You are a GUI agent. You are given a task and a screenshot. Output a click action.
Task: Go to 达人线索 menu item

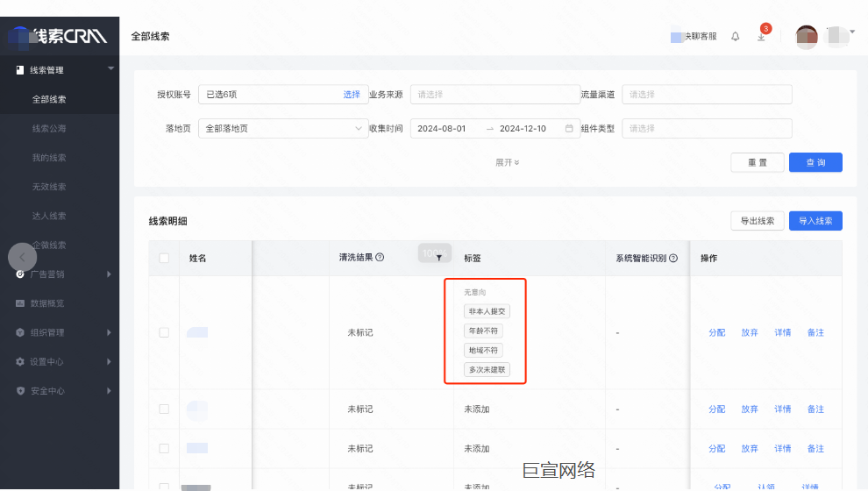(x=49, y=216)
